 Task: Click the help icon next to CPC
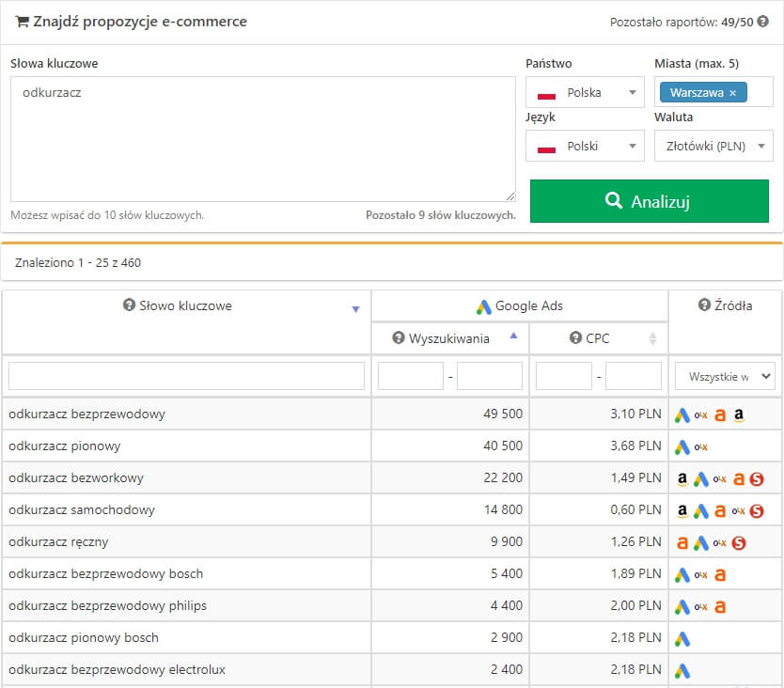click(575, 338)
